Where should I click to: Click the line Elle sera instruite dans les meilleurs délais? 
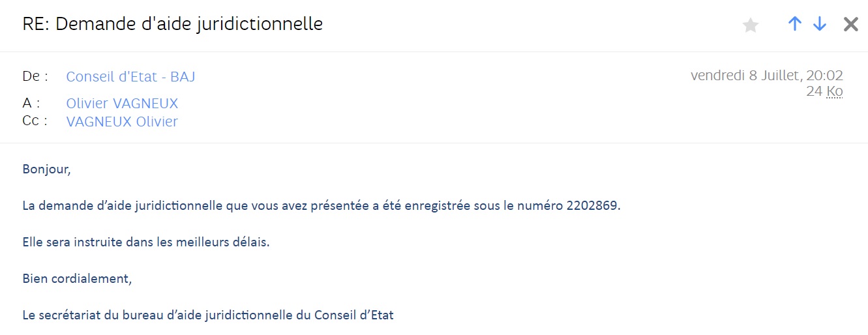click(x=145, y=242)
